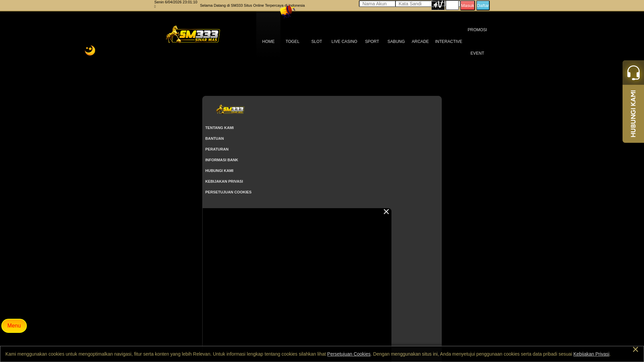The width and height of the screenshot is (644, 362).
Task: Focus the Nama Akun input field
Action: 377,4
